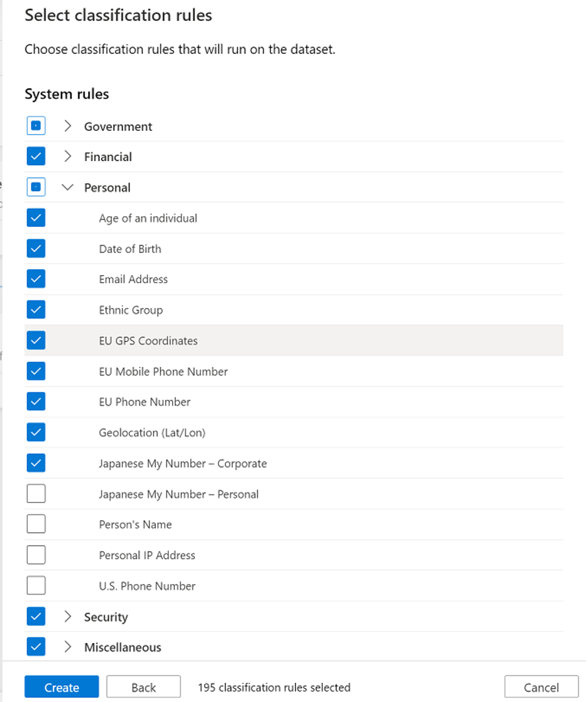Check the Person's Name rule

pos(35,524)
